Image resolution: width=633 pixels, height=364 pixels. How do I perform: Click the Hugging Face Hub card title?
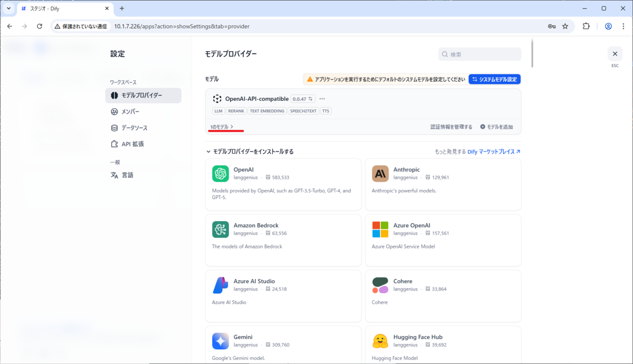418,337
